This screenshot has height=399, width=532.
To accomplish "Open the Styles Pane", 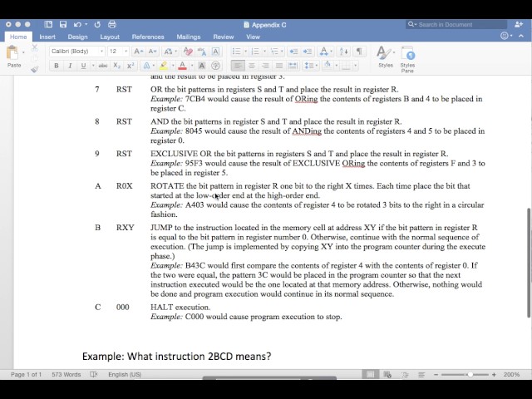I will [x=407, y=59].
